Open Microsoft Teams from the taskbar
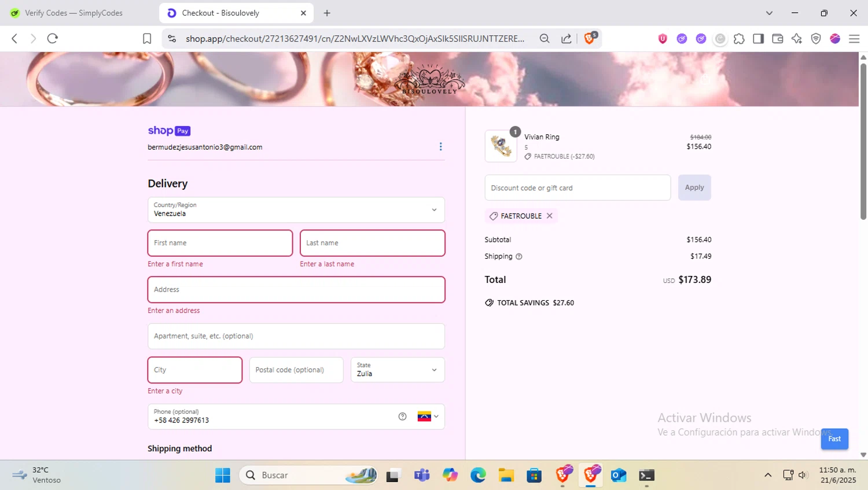The height and width of the screenshot is (490, 868). 422,475
